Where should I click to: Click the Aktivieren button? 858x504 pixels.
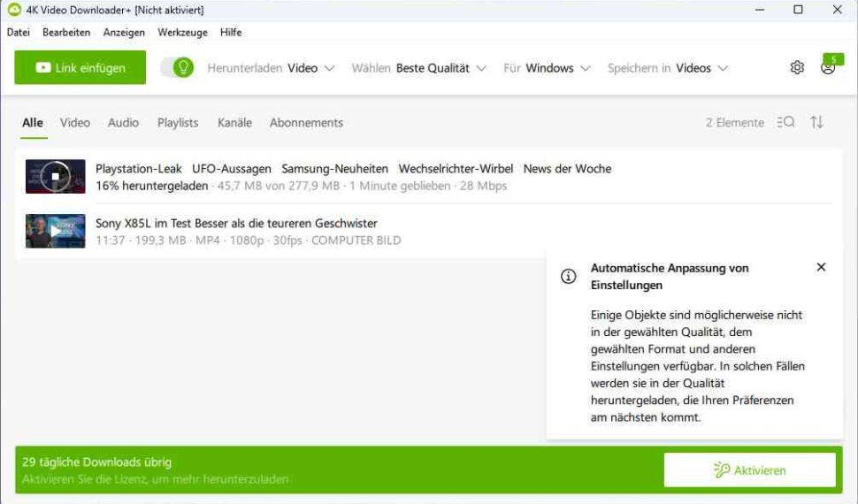749,470
